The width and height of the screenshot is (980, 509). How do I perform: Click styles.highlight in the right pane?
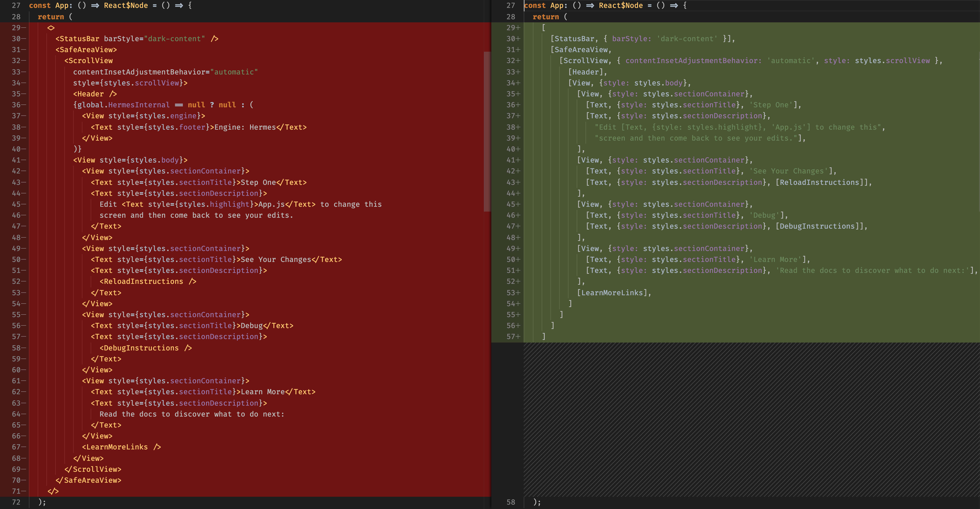[723, 127]
